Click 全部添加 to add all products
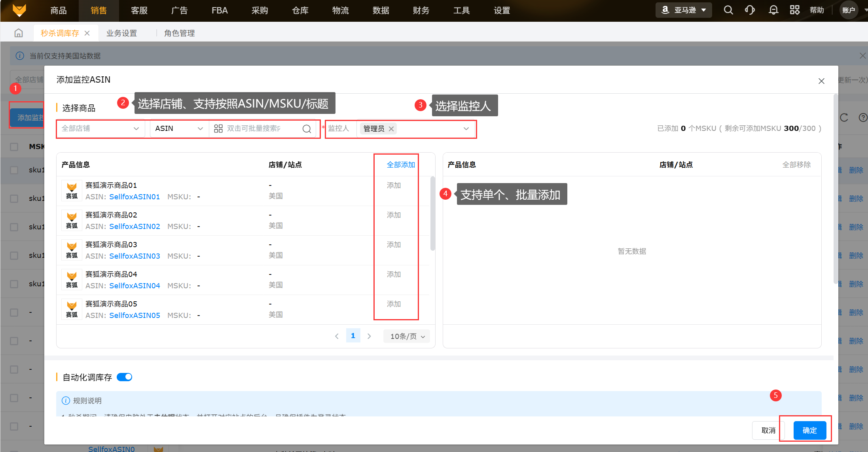 tap(400, 165)
